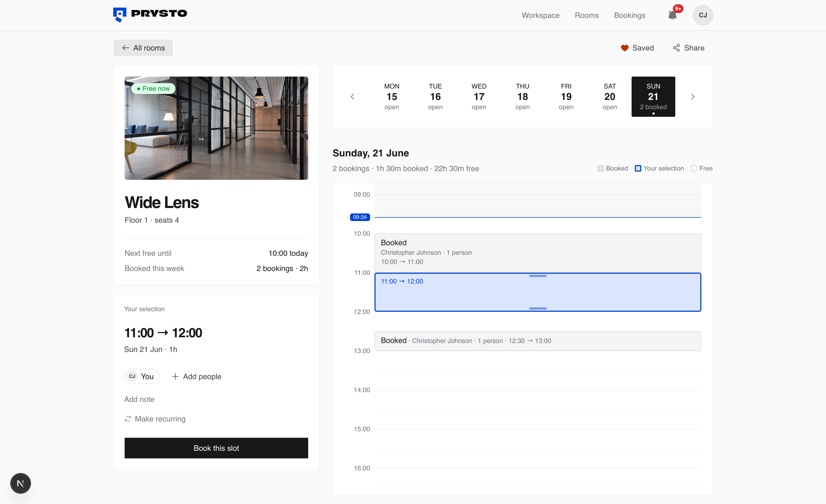Click the free 15:00 time slot
This screenshot has width=826, height=504.
click(538, 439)
